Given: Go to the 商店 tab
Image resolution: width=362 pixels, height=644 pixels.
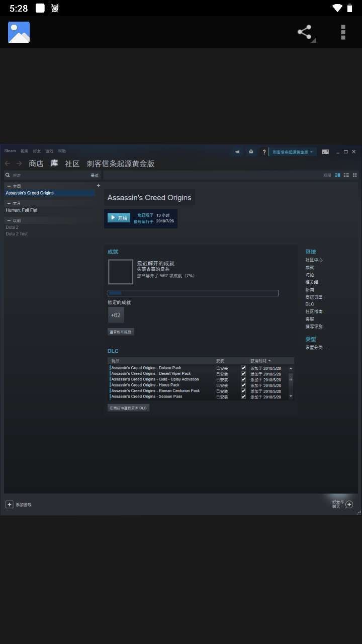Looking at the screenshot, I should (36, 164).
